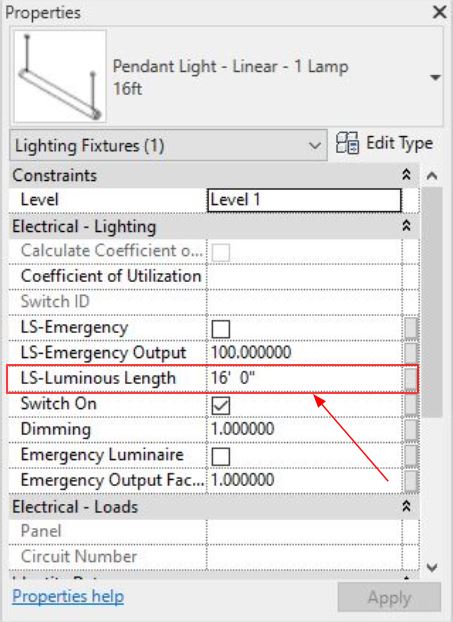The height and width of the screenshot is (622, 453).
Task: Click scrollbar up arrow in properties list
Action: click(432, 176)
